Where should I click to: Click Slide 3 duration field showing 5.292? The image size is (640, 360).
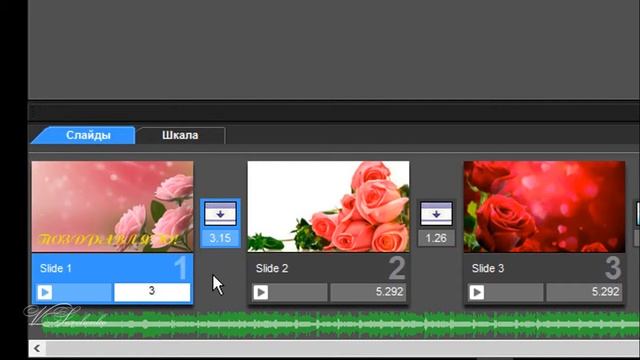(584, 292)
